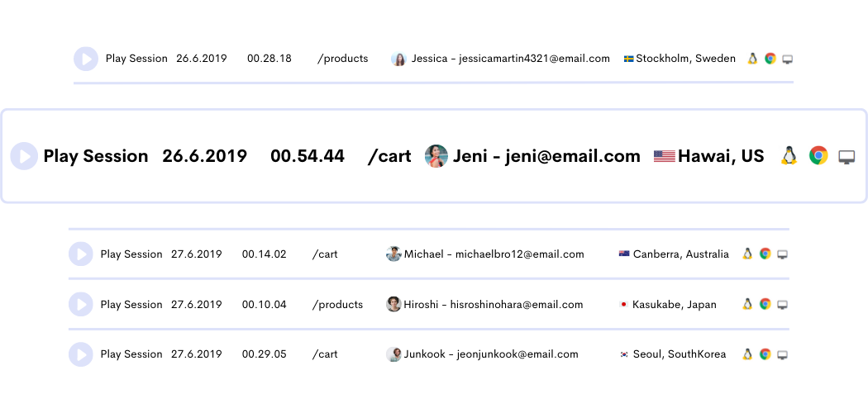868x413 pixels.
Task: Click the US flag next to Hawai
Action: coord(664,156)
